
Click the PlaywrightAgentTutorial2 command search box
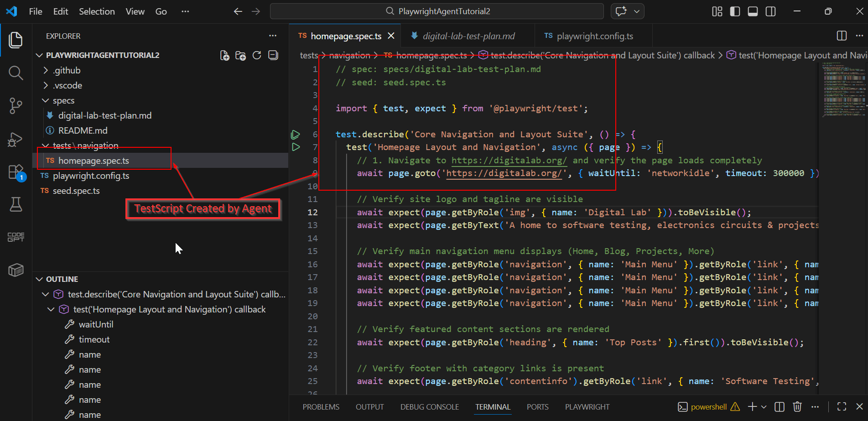[x=437, y=11]
